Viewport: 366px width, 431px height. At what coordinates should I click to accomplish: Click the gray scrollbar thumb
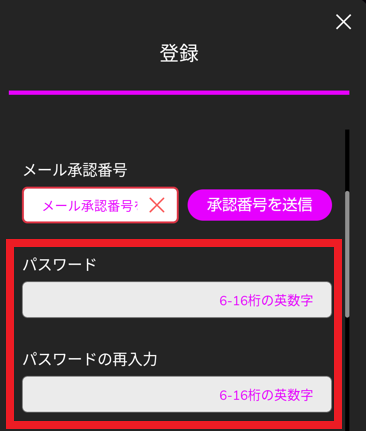pos(347,254)
